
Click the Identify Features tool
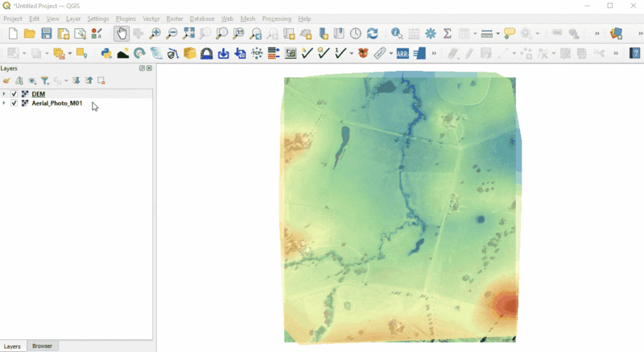tap(397, 34)
